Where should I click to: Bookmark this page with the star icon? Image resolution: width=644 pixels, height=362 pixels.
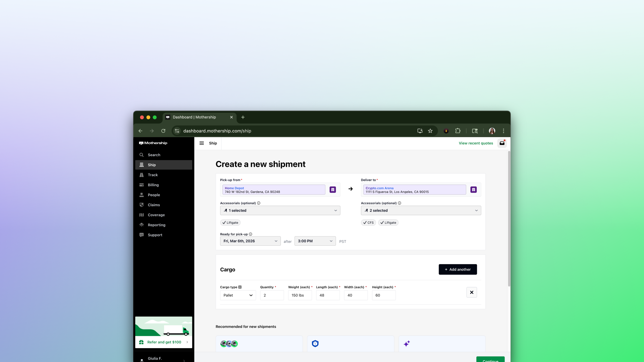tap(430, 131)
